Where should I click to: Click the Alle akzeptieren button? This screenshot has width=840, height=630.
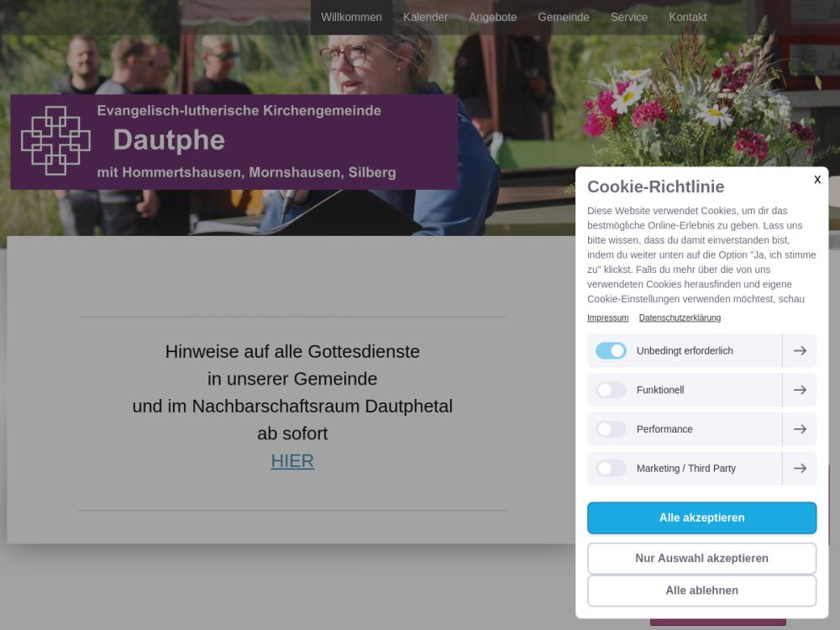[x=701, y=518]
